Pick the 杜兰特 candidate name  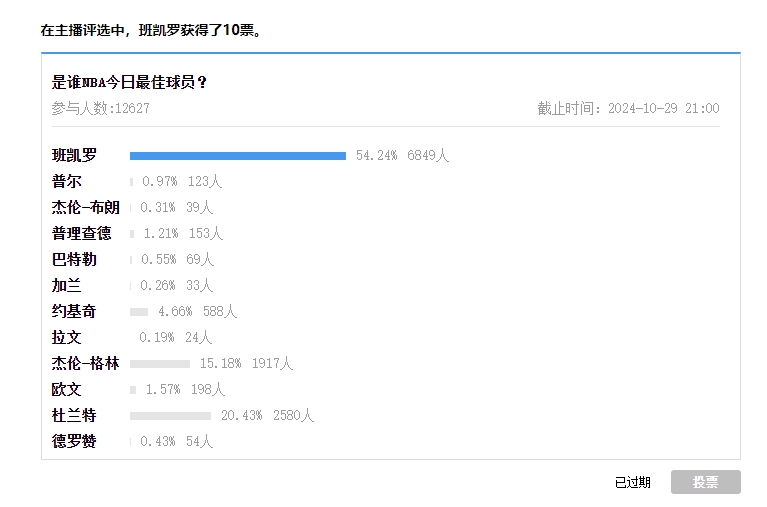(x=75, y=416)
